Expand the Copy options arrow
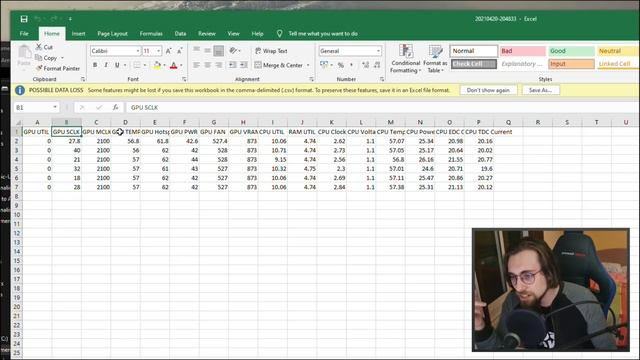The width and height of the screenshot is (640, 360). point(62,58)
